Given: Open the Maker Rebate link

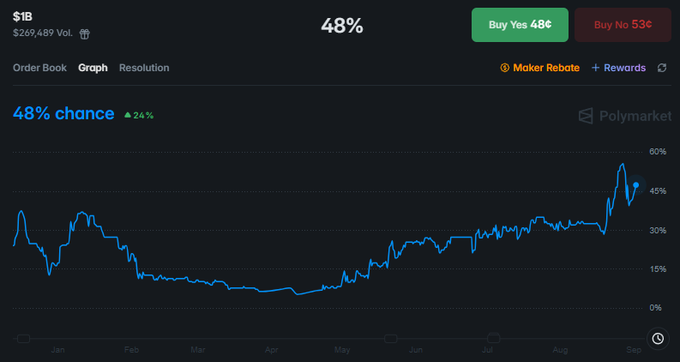Looking at the screenshot, I should tap(546, 68).
